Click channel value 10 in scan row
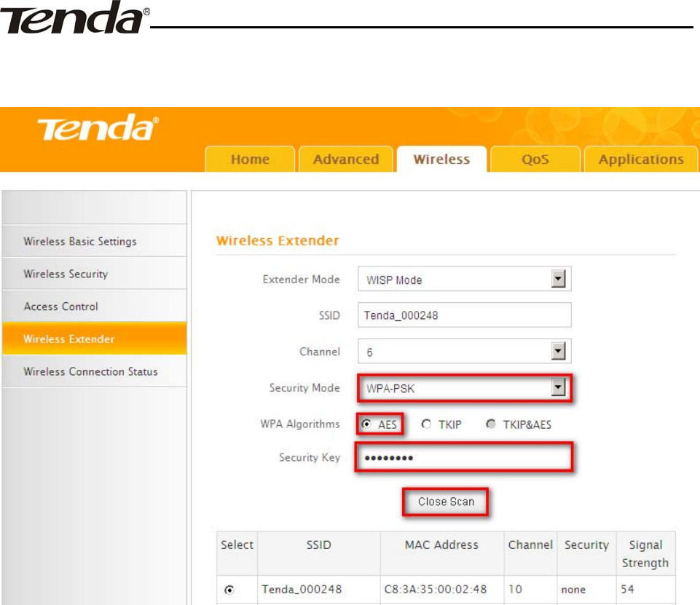The width and height of the screenshot is (700, 605). [x=515, y=590]
